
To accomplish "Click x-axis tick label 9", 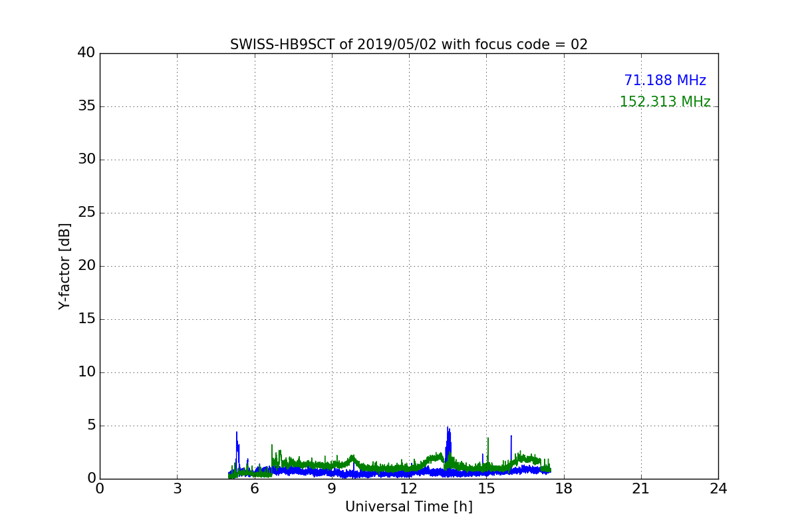I will coord(332,489).
